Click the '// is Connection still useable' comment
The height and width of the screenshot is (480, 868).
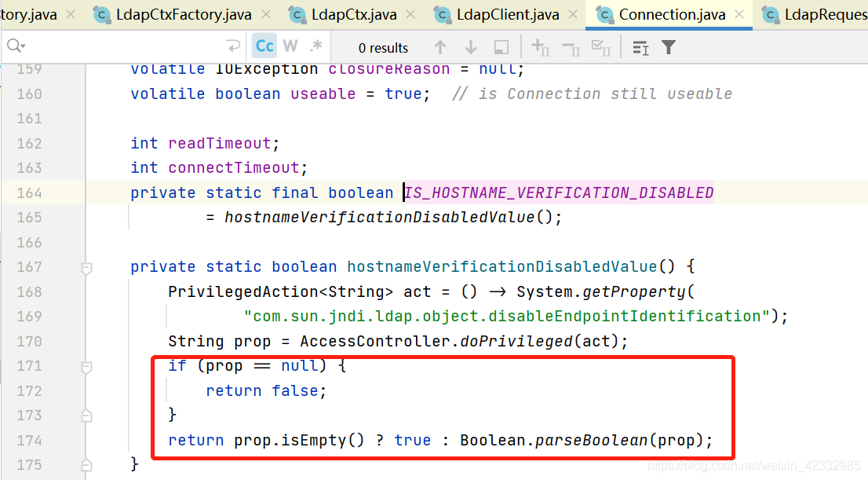click(x=593, y=93)
